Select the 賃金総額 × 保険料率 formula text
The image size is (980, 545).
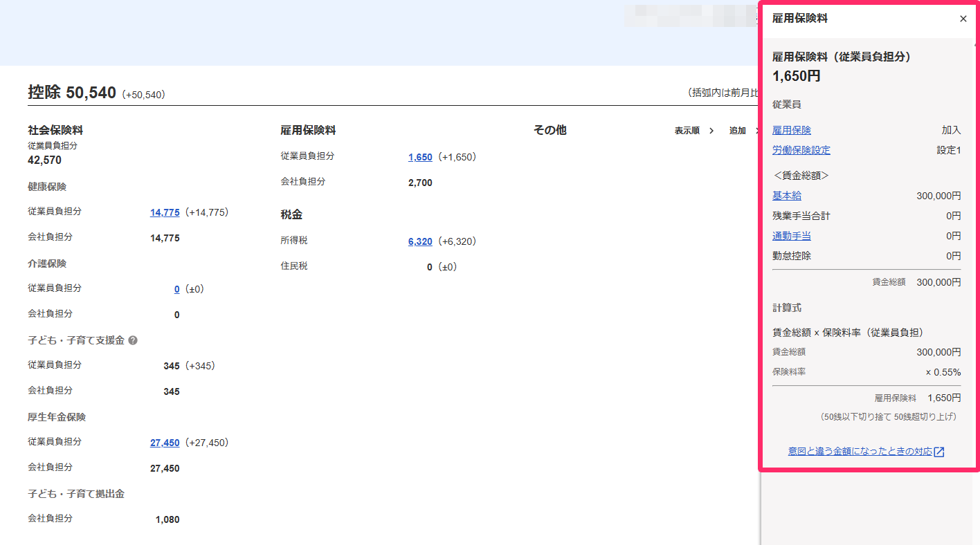pos(848,333)
